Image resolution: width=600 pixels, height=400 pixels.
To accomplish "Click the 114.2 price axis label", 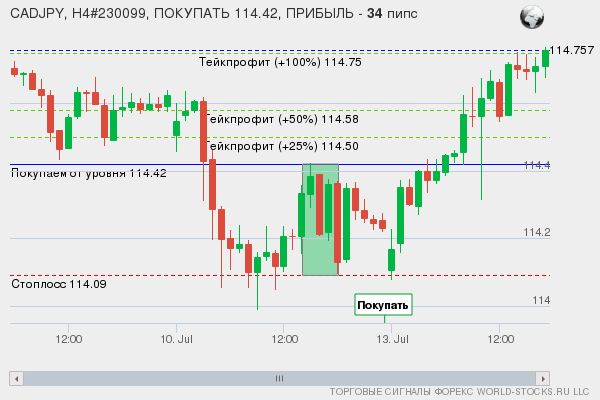I will (x=537, y=232).
